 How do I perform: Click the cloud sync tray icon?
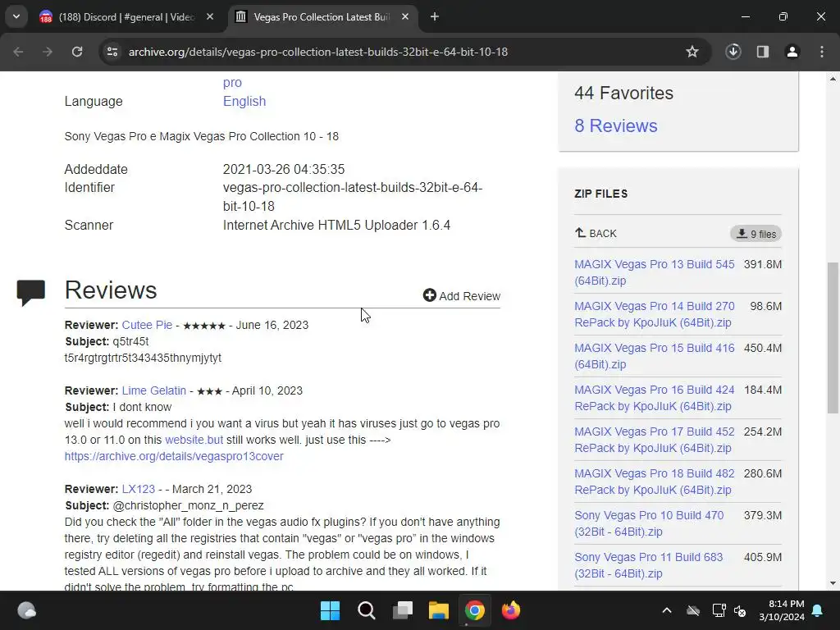coord(693,610)
